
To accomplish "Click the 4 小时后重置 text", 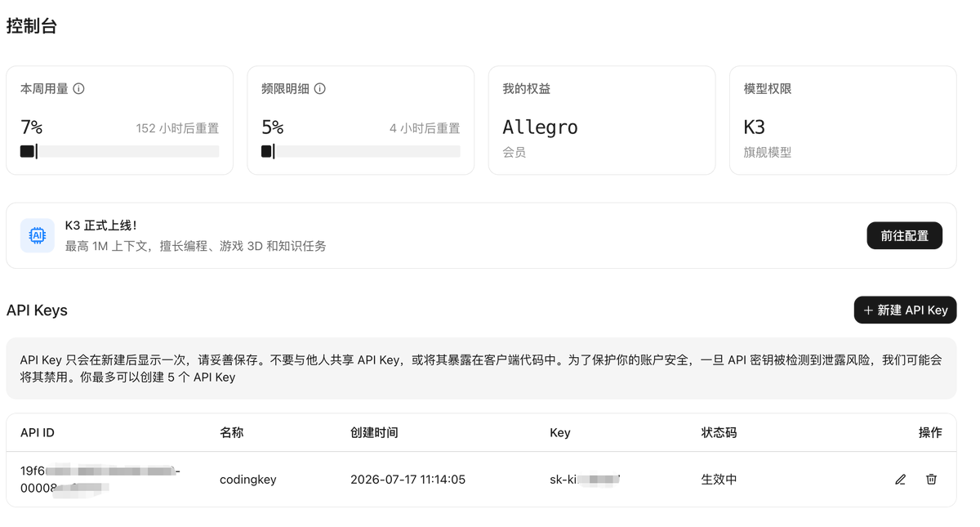I will tap(425, 128).
